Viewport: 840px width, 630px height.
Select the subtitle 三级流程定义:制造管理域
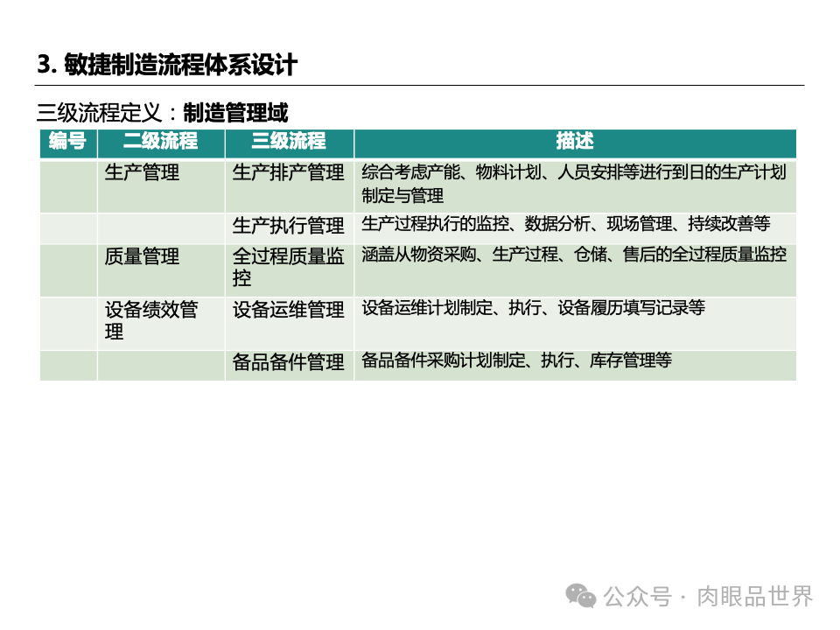(x=162, y=113)
